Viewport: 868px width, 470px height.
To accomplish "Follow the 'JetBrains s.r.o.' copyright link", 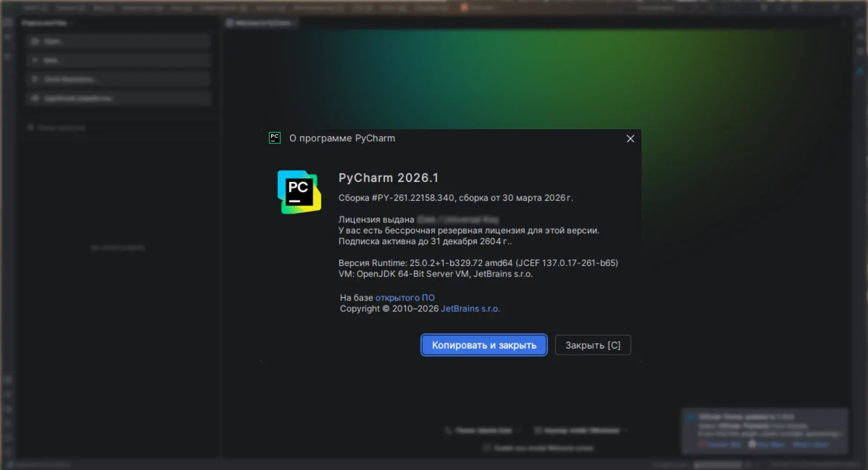I will point(470,309).
